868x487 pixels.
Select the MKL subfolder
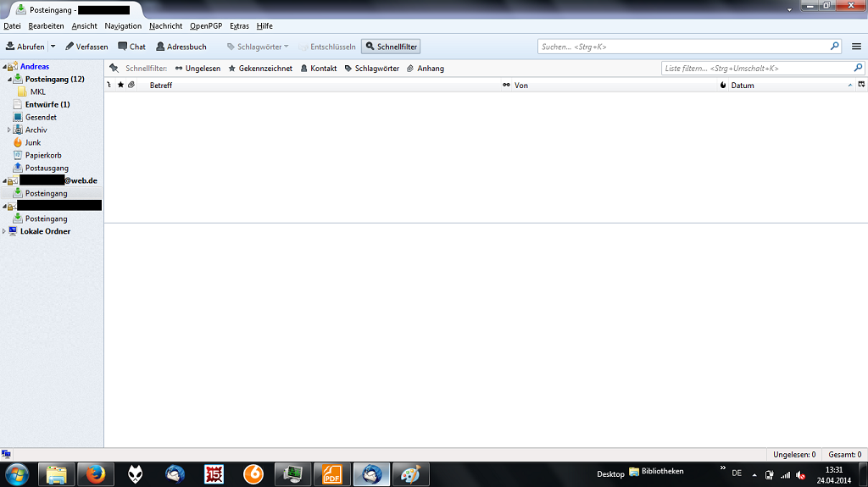point(37,91)
